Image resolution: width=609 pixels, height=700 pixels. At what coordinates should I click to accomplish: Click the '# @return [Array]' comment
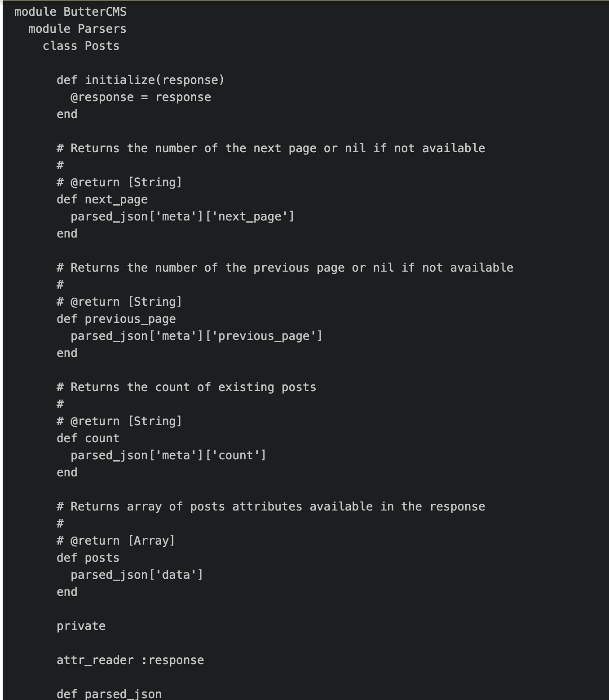pos(116,541)
